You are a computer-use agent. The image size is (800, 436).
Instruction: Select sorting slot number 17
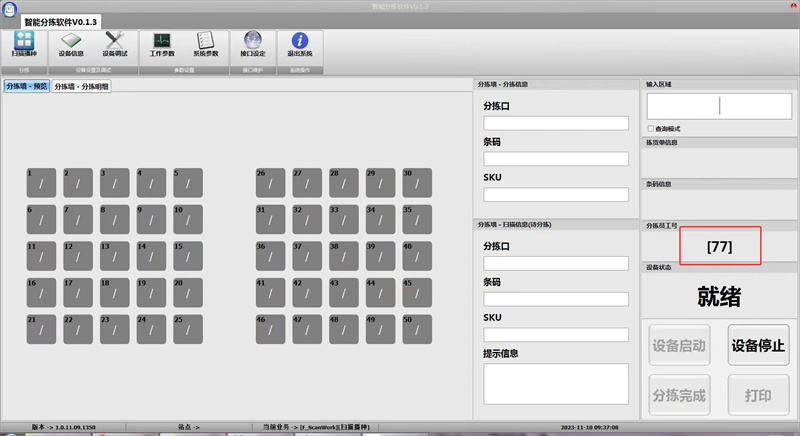[78, 293]
